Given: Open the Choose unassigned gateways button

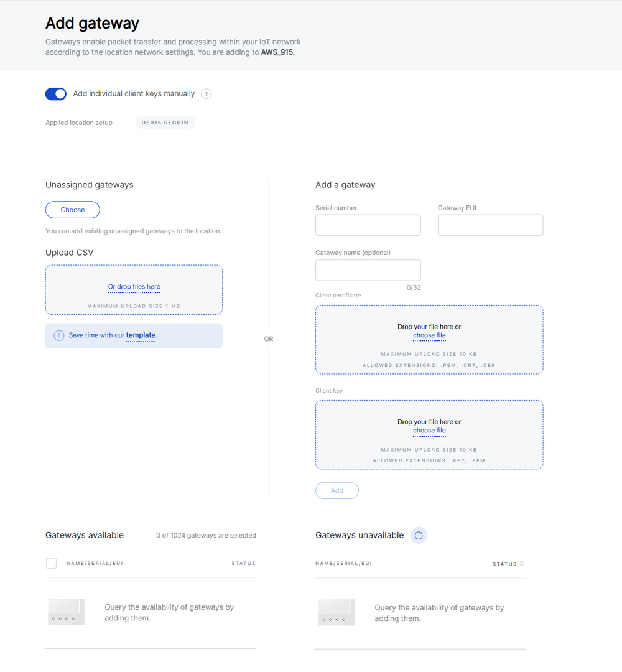Looking at the screenshot, I should pos(72,210).
